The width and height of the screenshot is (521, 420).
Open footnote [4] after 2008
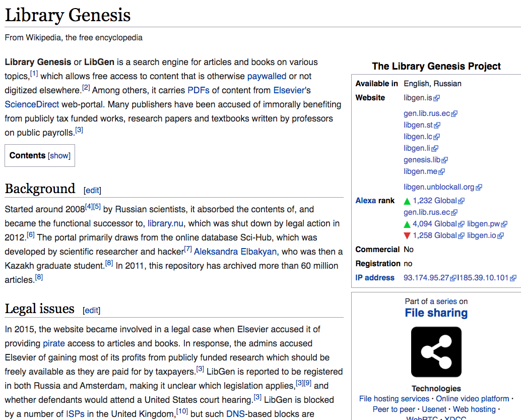coord(89,207)
